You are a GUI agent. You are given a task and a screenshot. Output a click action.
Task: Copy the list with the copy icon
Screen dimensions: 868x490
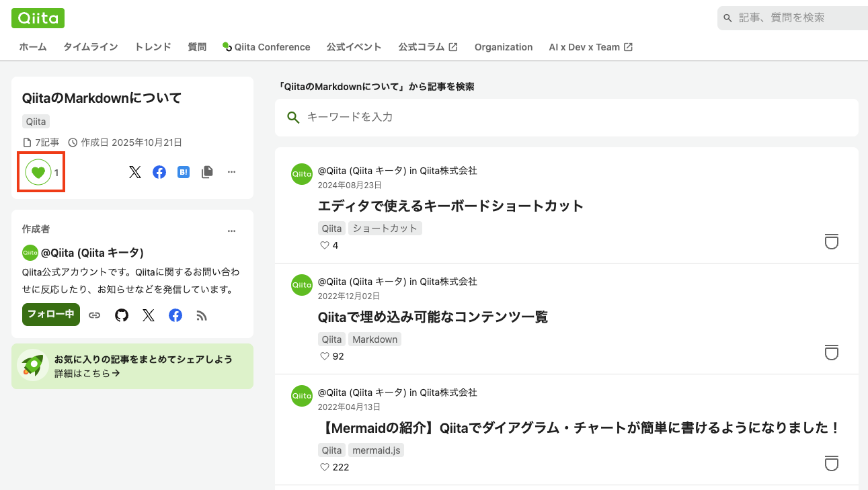click(207, 172)
